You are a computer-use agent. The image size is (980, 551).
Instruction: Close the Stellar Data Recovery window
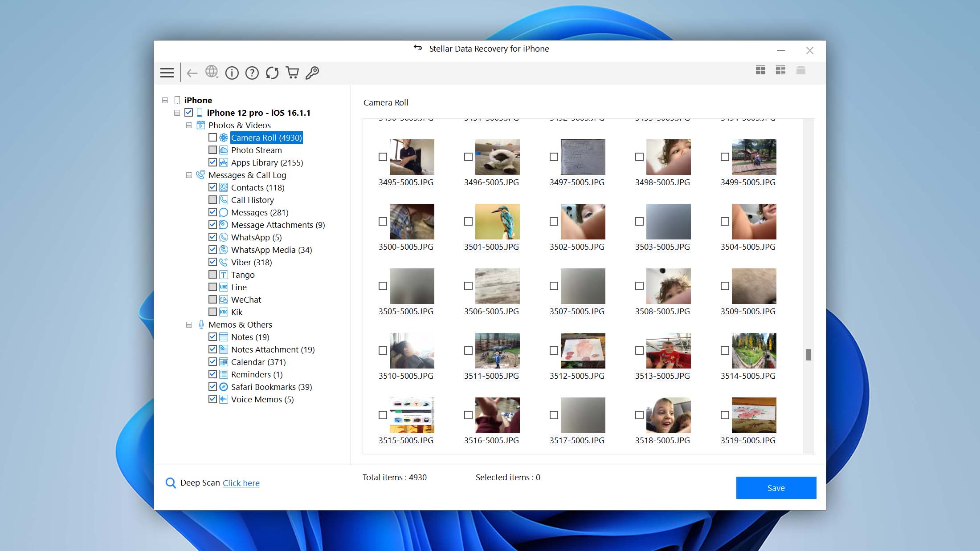coord(810,50)
